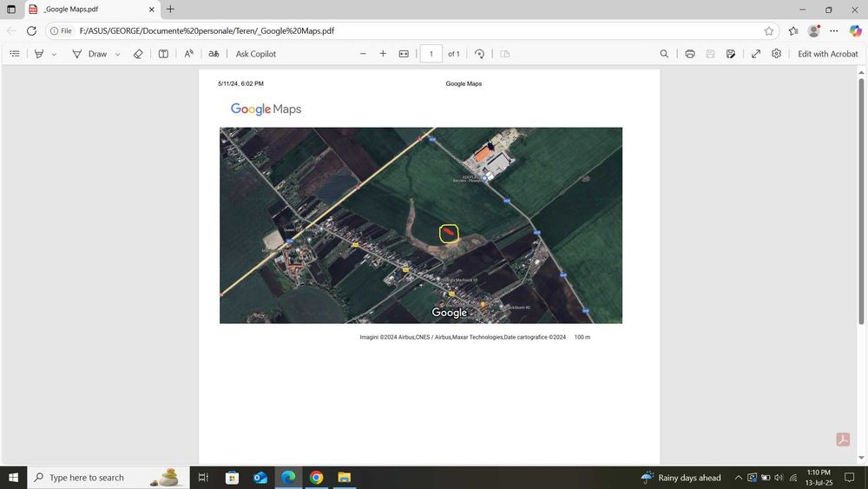This screenshot has height=489, width=868.
Task: Open Microsoft Store from taskbar
Action: pyautogui.click(x=232, y=478)
